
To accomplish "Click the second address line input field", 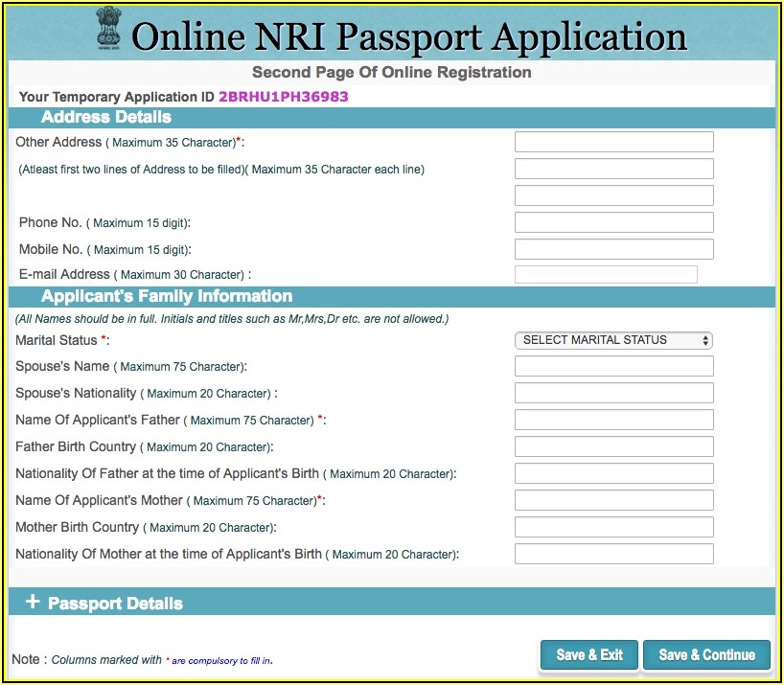I will (613, 170).
